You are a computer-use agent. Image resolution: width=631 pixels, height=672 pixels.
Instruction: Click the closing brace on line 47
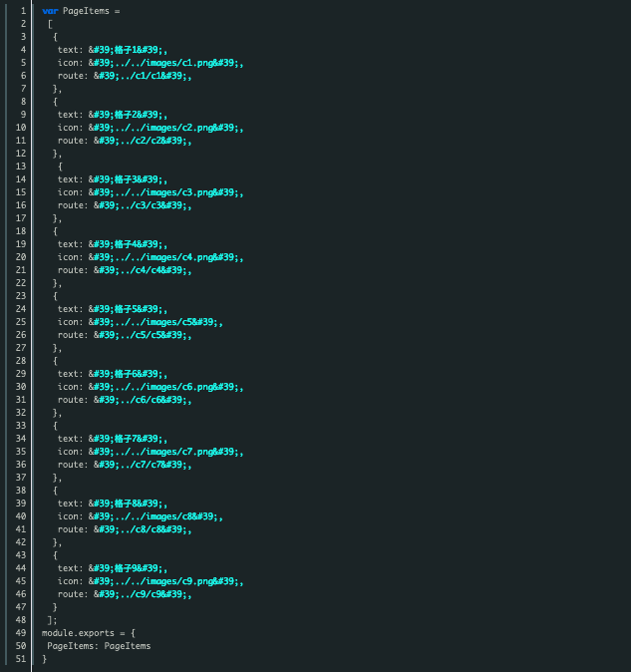(55, 607)
